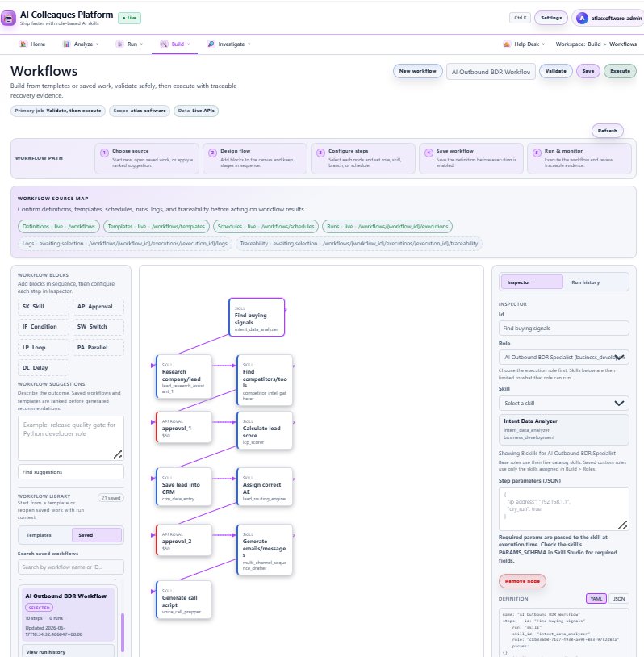The height and width of the screenshot is (657, 644).
Task: Open the Home menu item
Action: (32, 44)
